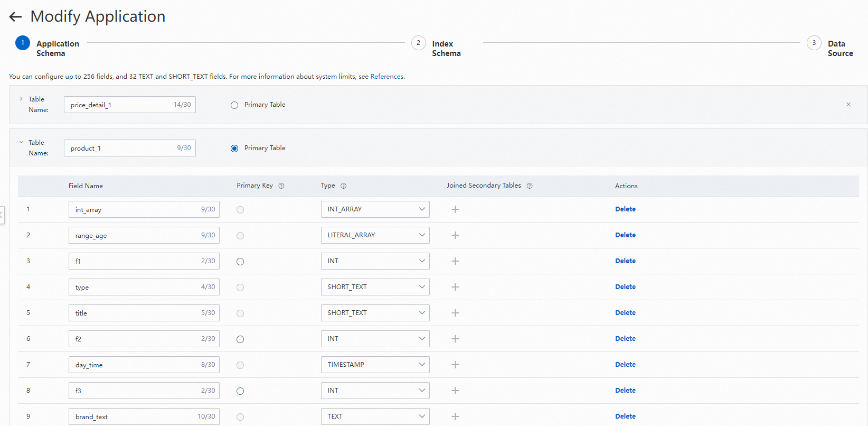The width and height of the screenshot is (868, 426).
Task: Edit the brand_text field name
Action: point(144,416)
